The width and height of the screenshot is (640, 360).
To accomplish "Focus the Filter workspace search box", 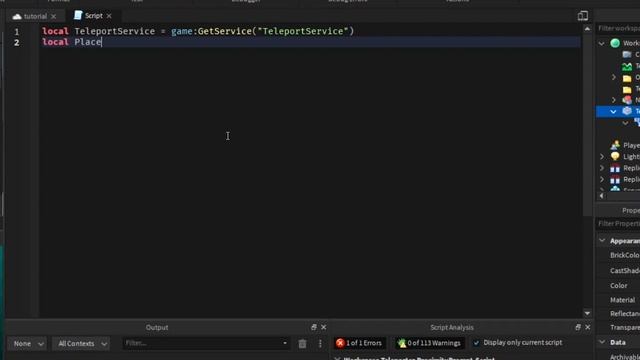I will 618,28.
